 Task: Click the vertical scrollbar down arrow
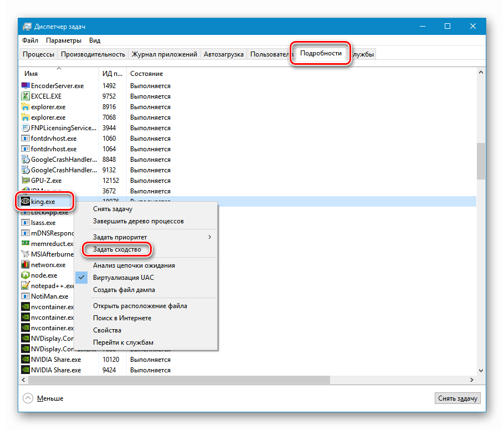(x=481, y=371)
